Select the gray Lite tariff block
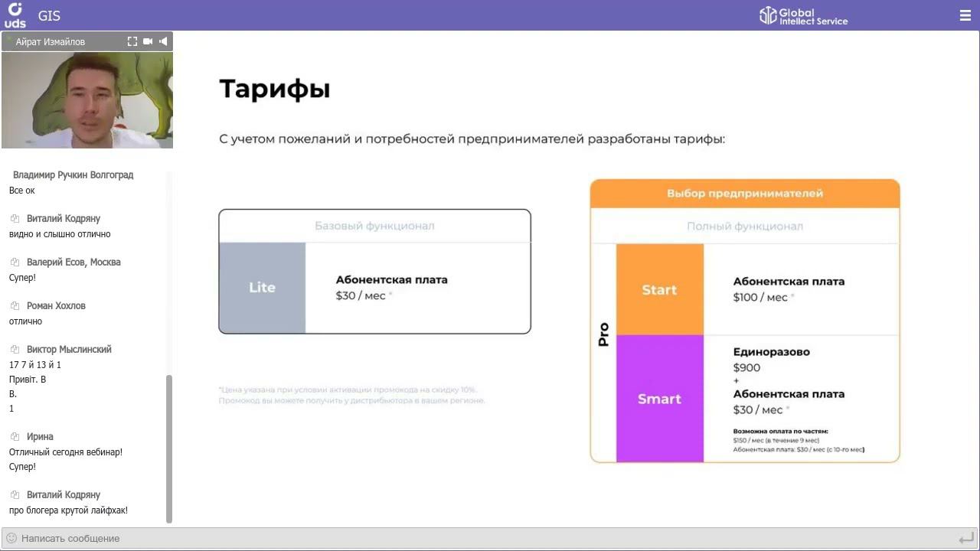980x551 pixels. click(x=262, y=288)
